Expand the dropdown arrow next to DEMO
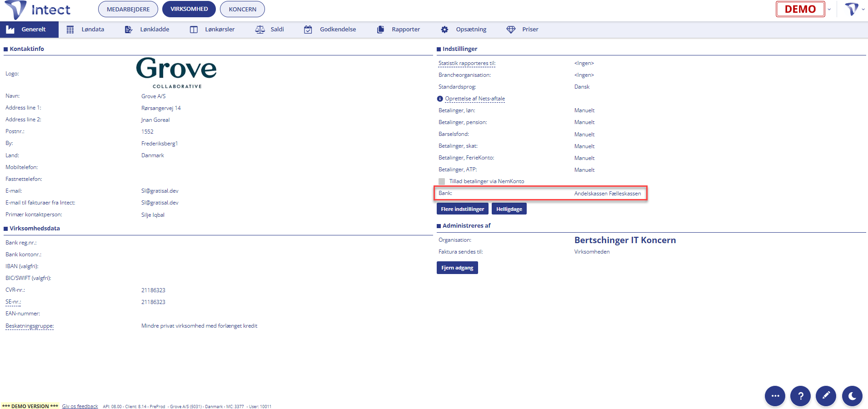868x409 pixels. [x=829, y=9]
